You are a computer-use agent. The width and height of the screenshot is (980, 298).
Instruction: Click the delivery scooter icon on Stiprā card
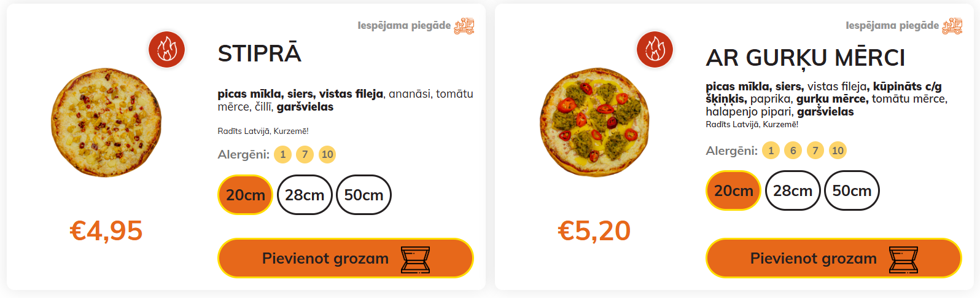tap(464, 26)
